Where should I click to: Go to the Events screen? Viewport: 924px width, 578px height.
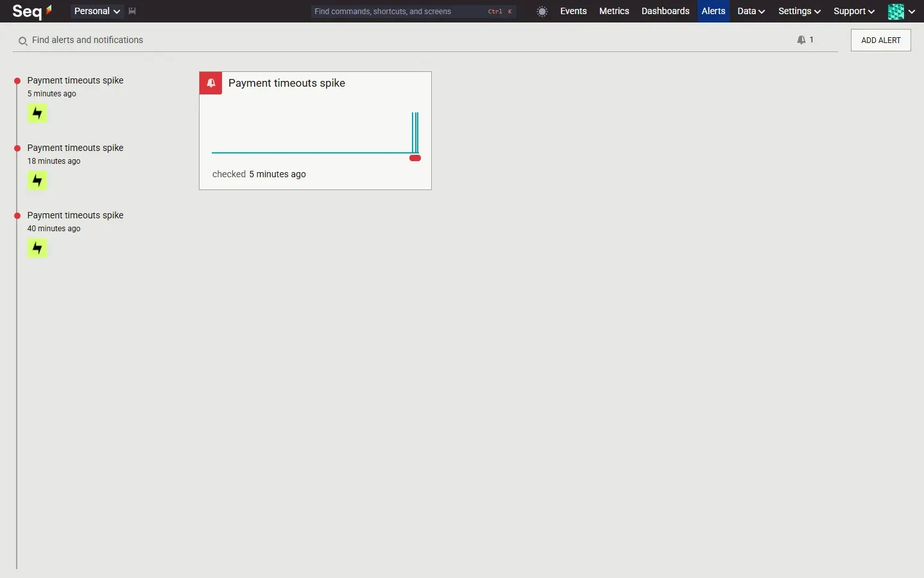pyautogui.click(x=573, y=11)
